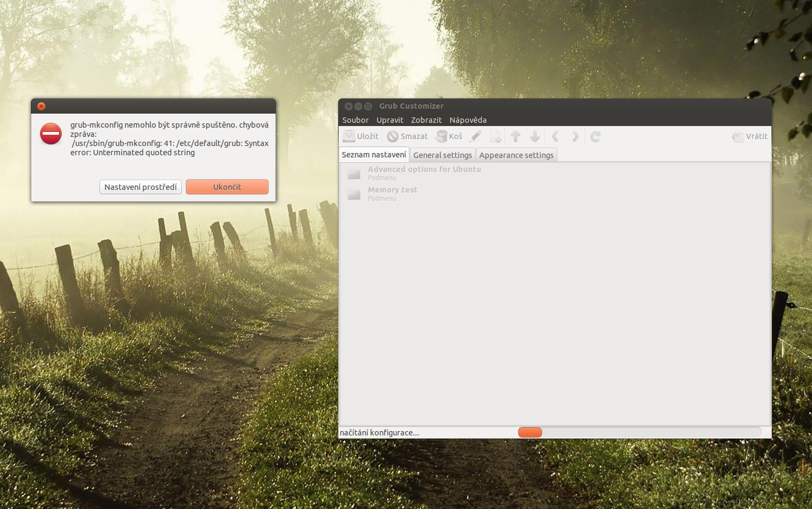Click the 'načítání konfigurace...' status text
This screenshot has width=812, height=509.
(x=379, y=433)
